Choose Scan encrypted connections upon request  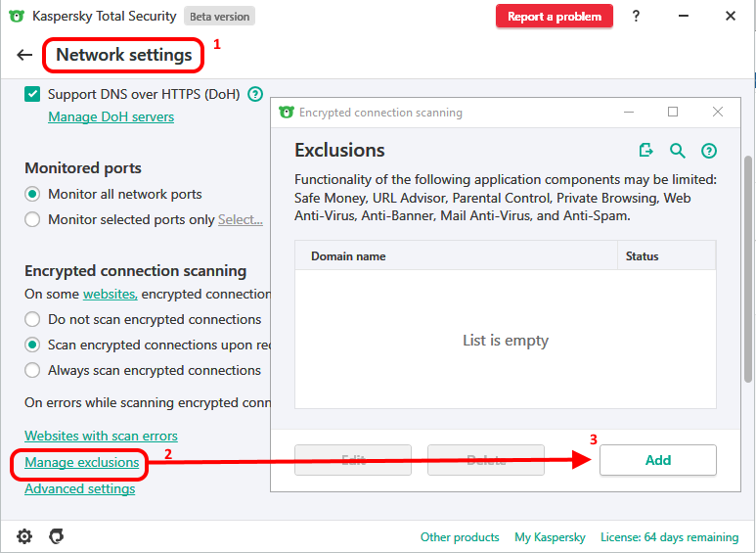coord(32,346)
